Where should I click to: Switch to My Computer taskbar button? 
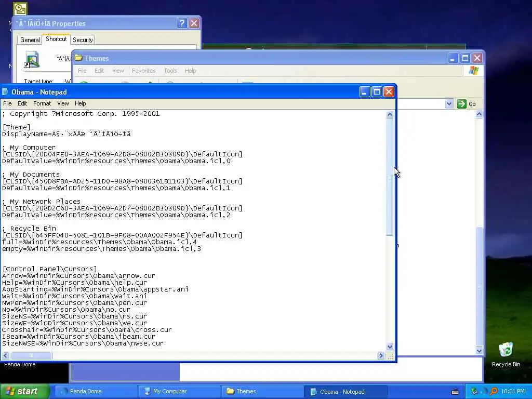(179, 392)
